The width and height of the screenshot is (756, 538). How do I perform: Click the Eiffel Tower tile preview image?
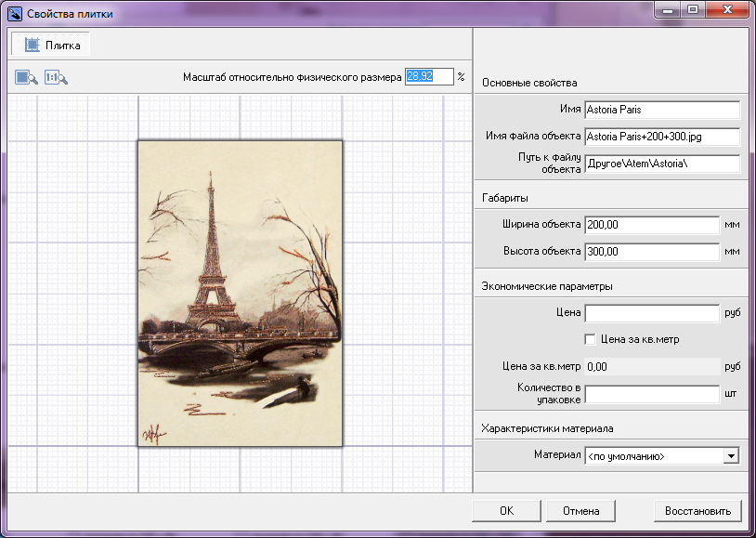pos(240,293)
